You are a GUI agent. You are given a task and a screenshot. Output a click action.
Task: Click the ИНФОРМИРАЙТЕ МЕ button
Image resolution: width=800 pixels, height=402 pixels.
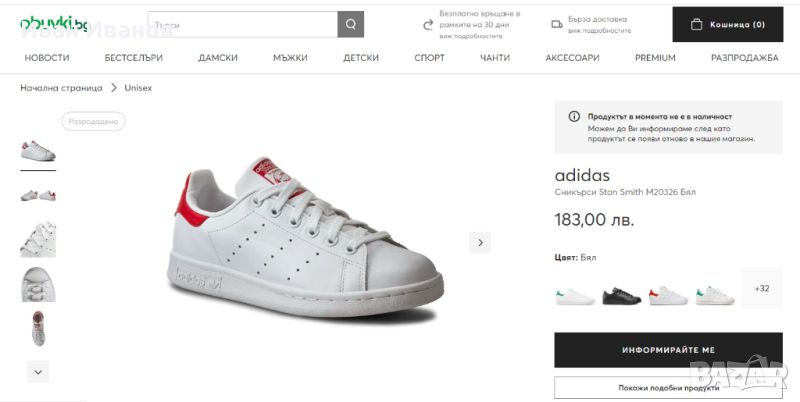point(668,350)
